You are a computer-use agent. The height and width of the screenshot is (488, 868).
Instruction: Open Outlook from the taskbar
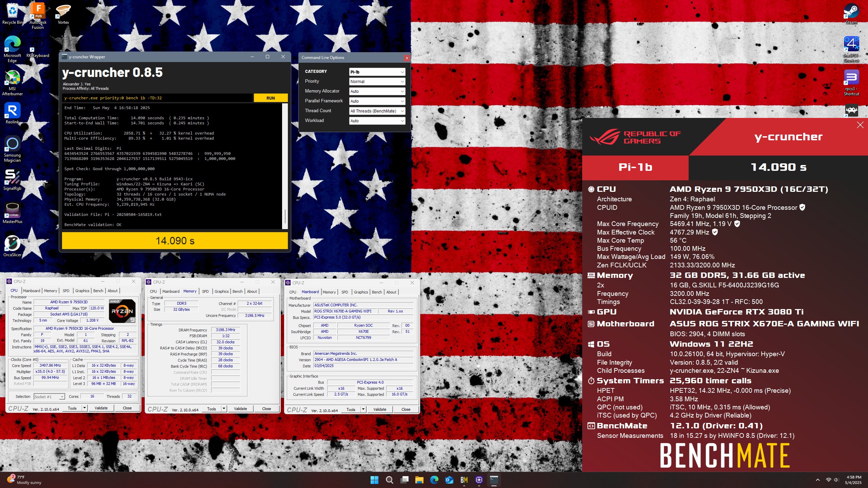[449, 480]
